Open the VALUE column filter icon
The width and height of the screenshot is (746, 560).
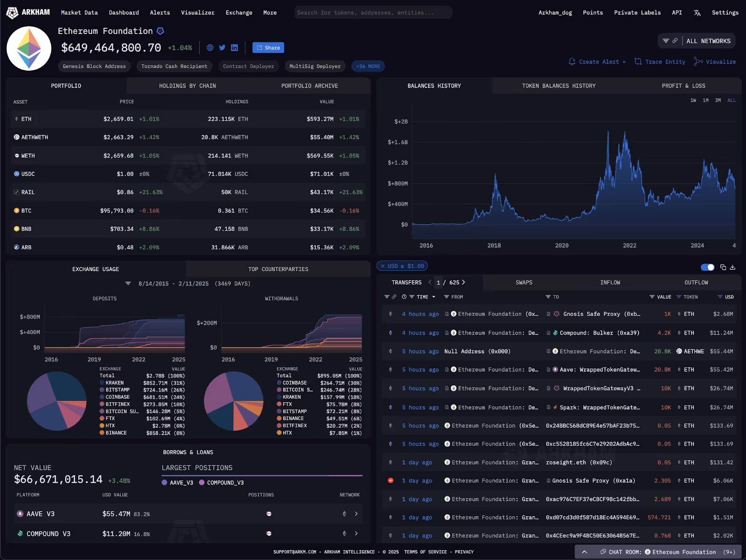(x=652, y=297)
